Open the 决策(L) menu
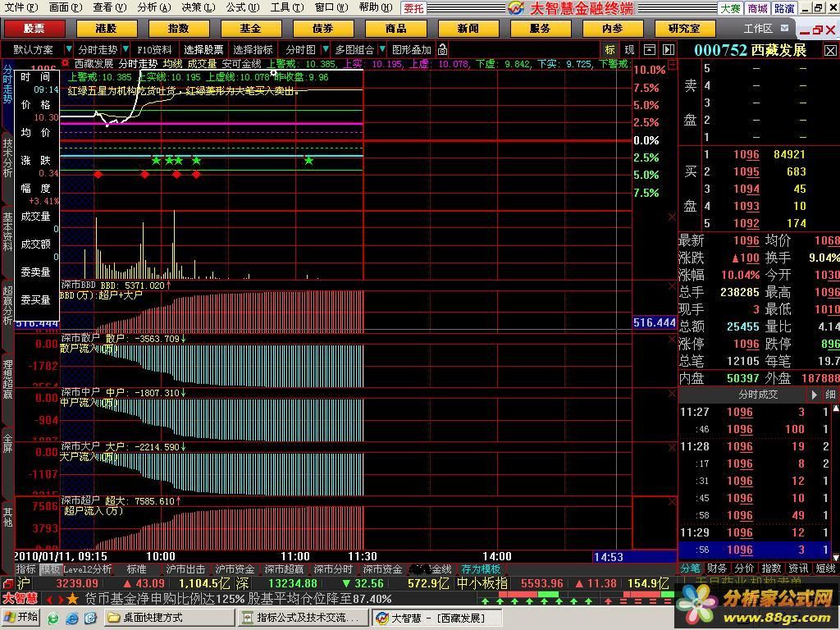 coord(198,7)
